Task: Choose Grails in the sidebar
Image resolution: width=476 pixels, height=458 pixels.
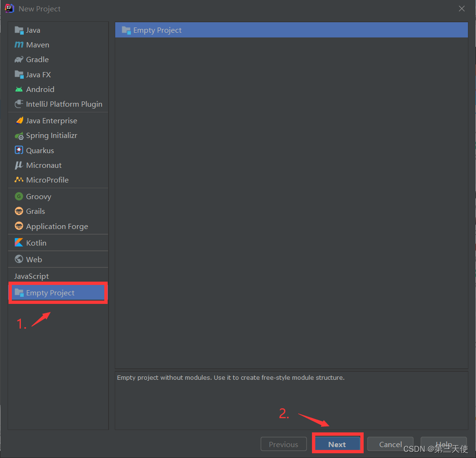Action: [x=58, y=211]
